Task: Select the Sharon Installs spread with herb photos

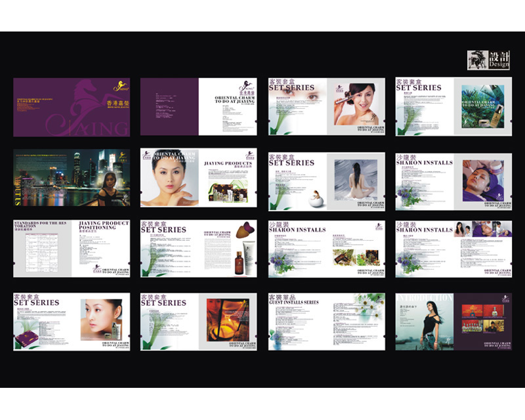Action: (x=326, y=249)
